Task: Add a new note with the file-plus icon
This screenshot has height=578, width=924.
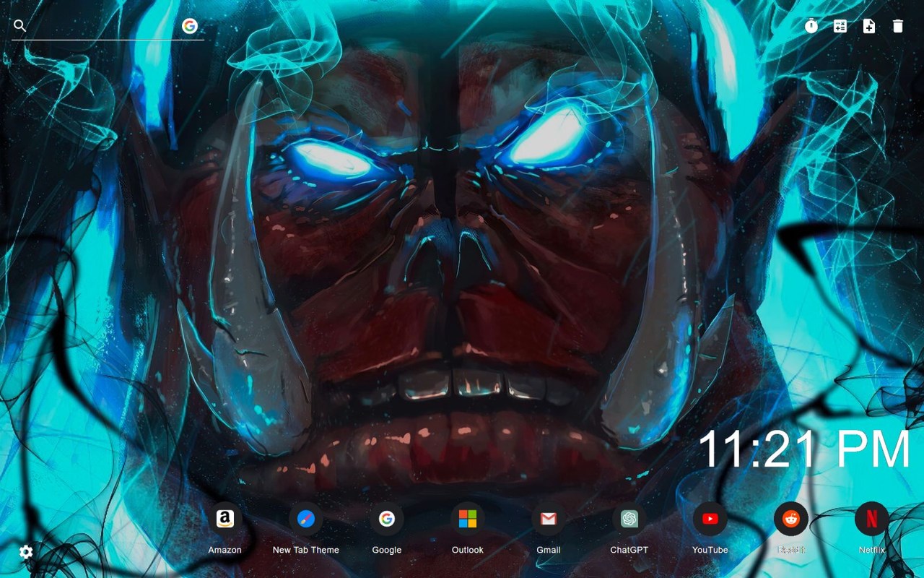Action: coord(869,26)
